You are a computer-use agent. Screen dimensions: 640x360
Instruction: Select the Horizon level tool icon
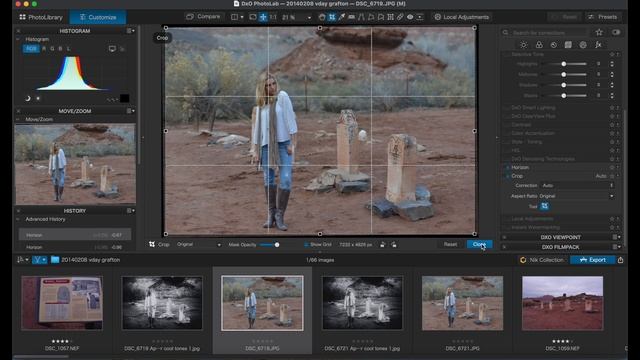(x=351, y=17)
